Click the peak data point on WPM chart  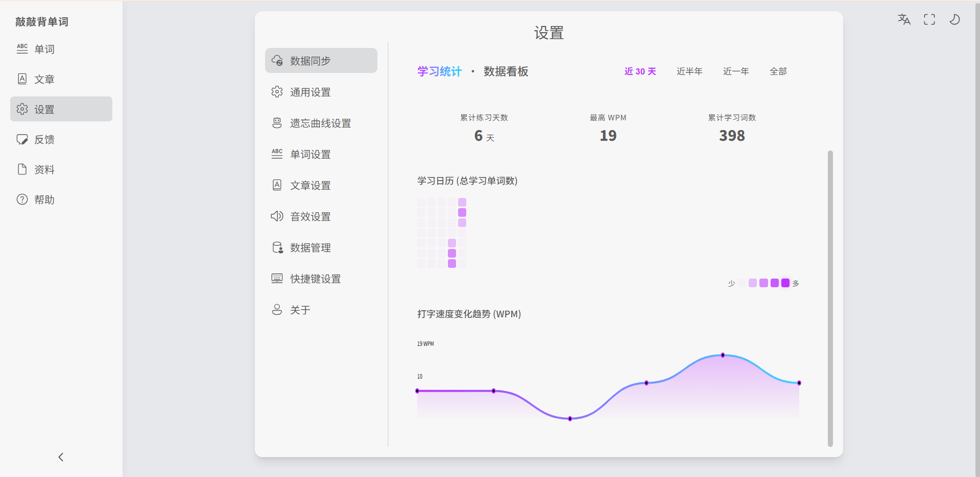[723, 355]
